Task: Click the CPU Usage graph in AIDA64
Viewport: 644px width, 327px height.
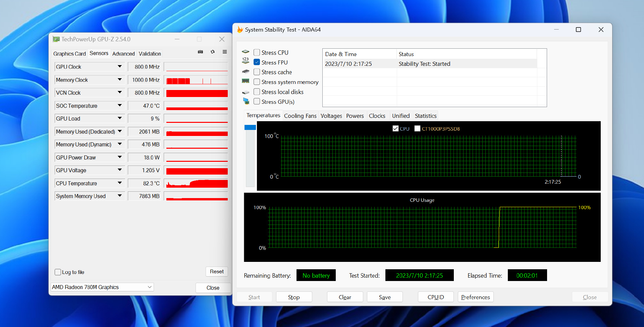Action: click(x=422, y=227)
